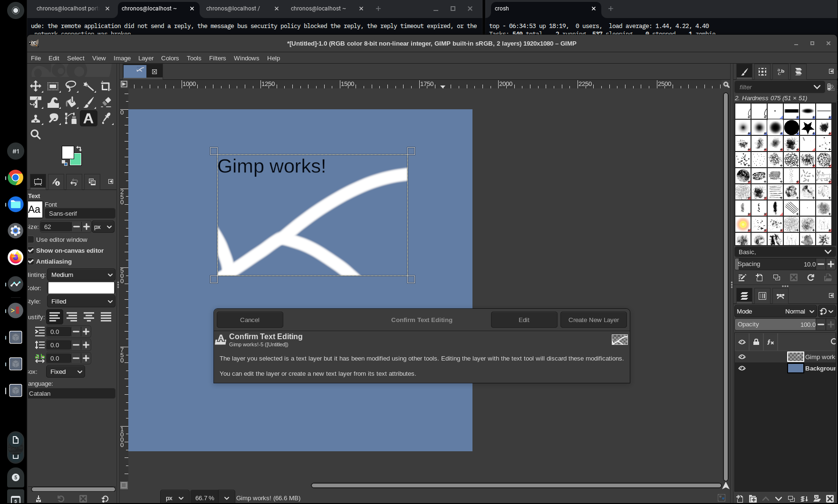The height and width of the screenshot is (504, 838).
Task: Open the Patterns tab in brushes dock
Action: (762, 72)
